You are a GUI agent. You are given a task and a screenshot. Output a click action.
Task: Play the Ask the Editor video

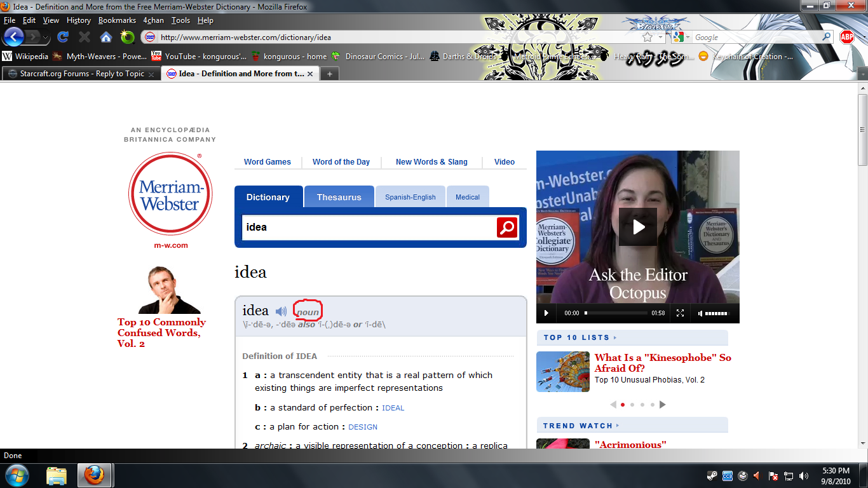point(638,227)
